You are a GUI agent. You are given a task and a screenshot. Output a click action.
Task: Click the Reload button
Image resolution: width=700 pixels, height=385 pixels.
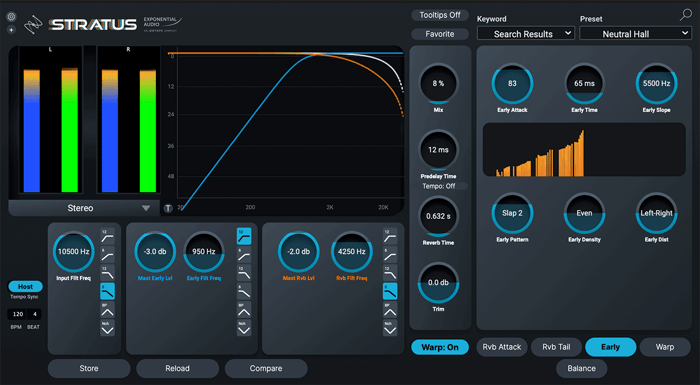(177, 368)
